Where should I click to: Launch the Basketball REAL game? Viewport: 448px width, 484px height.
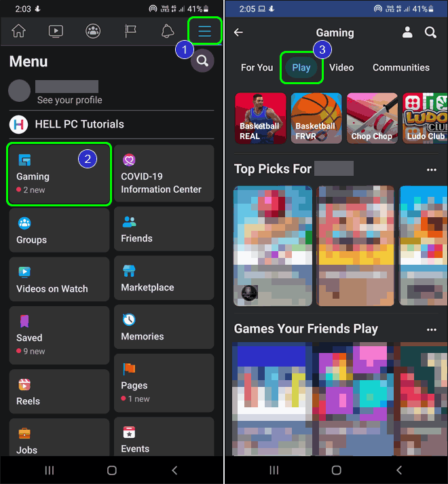pos(261,118)
